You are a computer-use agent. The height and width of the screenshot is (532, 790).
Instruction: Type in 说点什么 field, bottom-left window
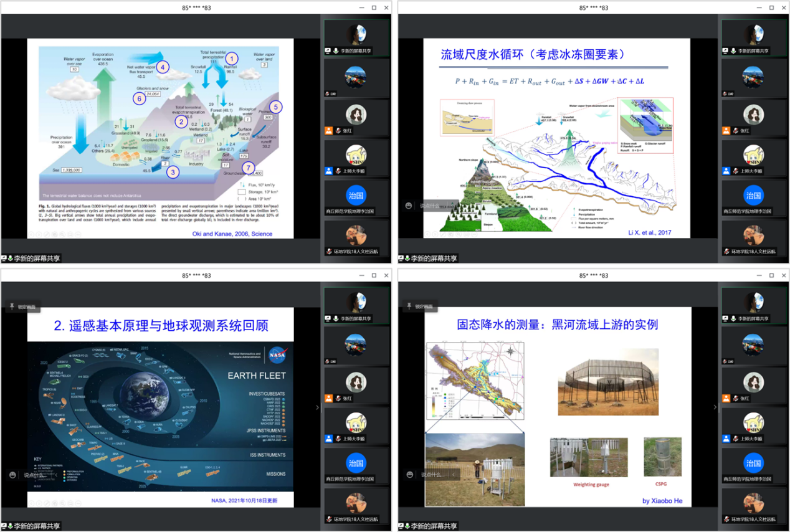[x=36, y=475]
